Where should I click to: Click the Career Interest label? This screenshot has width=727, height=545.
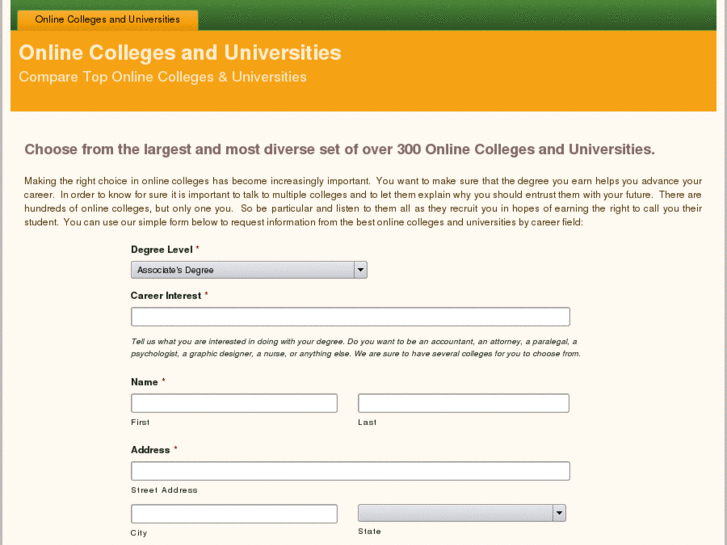pyautogui.click(x=166, y=295)
